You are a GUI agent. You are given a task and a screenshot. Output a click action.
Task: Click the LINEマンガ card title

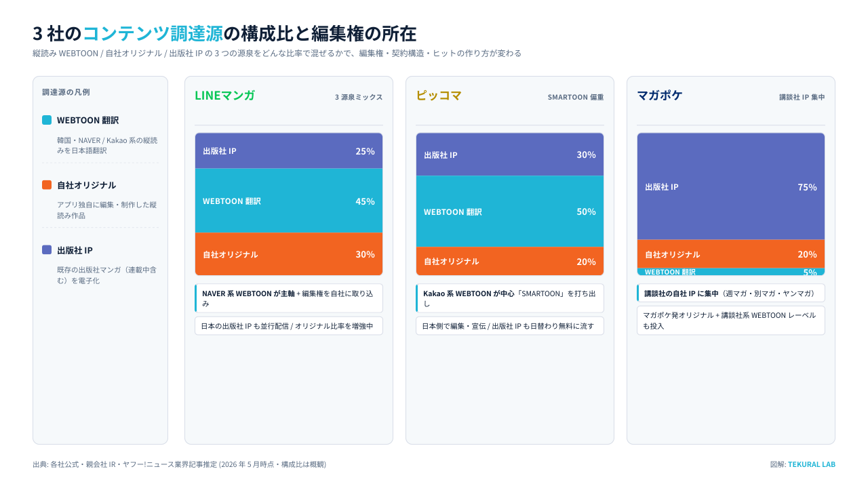point(225,96)
